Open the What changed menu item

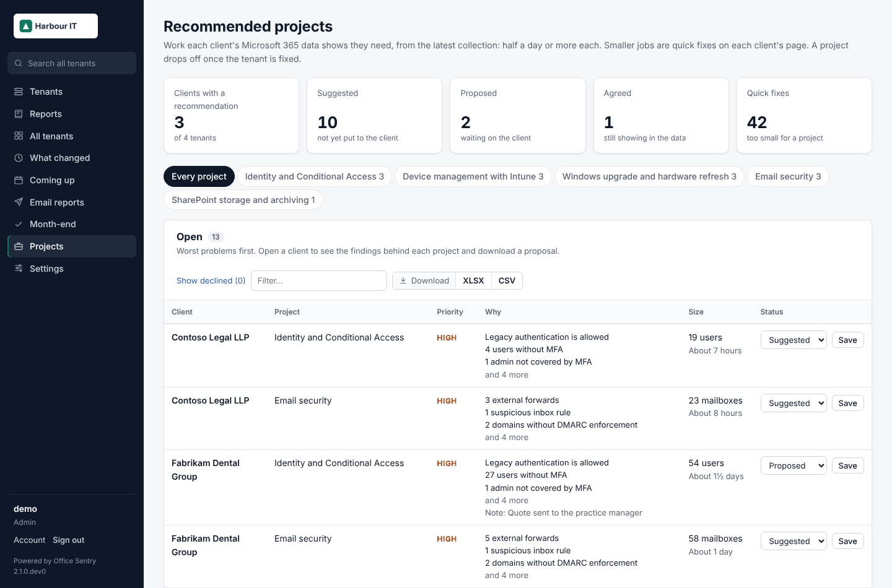(72, 158)
